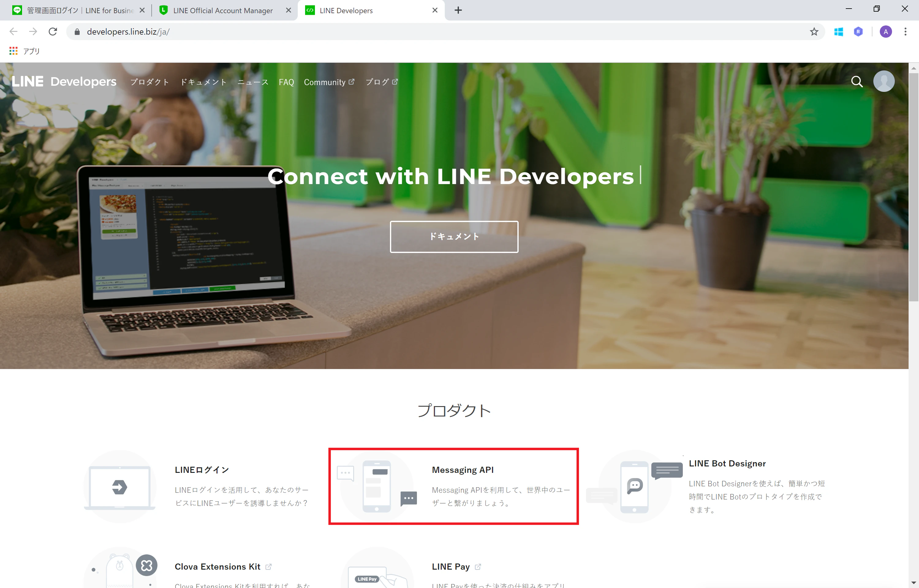
Task: Open the Chrome three-dot menu
Action: point(905,32)
